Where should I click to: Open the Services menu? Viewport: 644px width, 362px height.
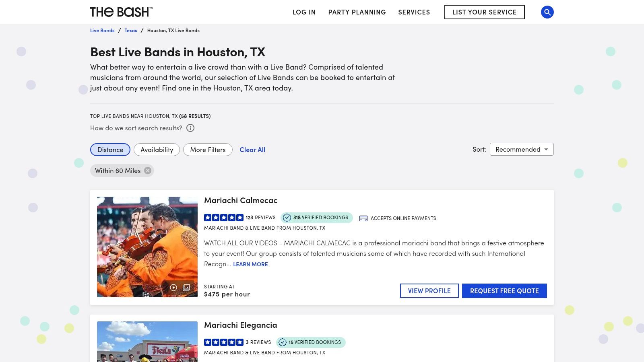tap(414, 12)
